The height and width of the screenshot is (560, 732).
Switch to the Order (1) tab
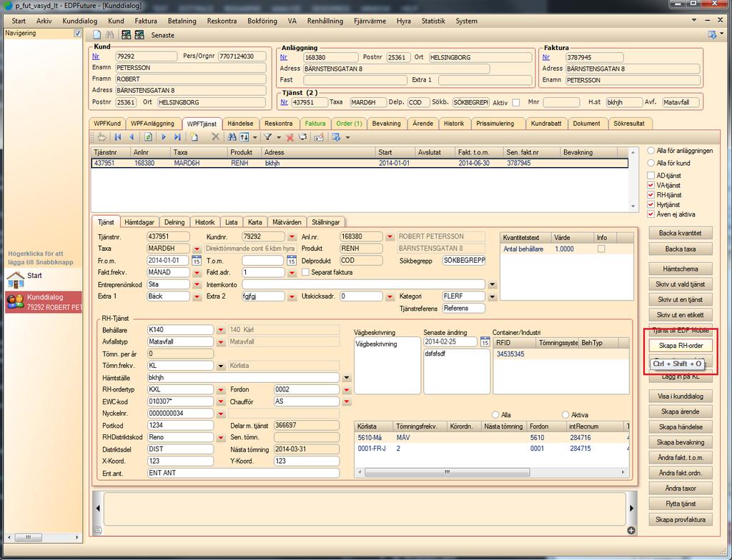pos(349,124)
